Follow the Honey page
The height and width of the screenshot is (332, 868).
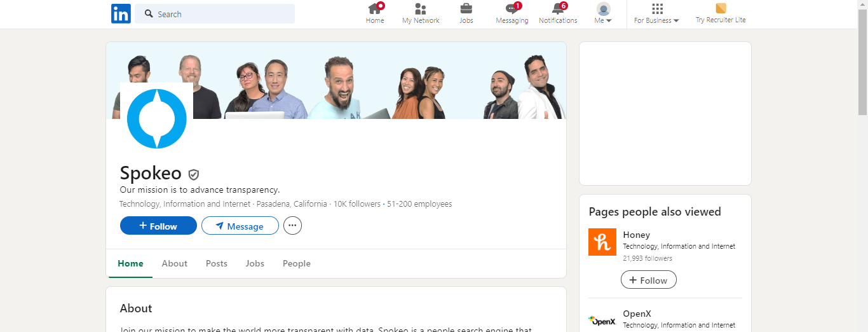tap(648, 280)
